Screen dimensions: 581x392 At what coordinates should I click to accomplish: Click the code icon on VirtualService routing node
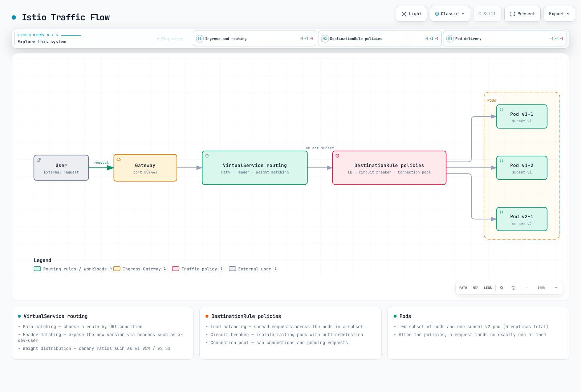pyautogui.click(x=207, y=156)
